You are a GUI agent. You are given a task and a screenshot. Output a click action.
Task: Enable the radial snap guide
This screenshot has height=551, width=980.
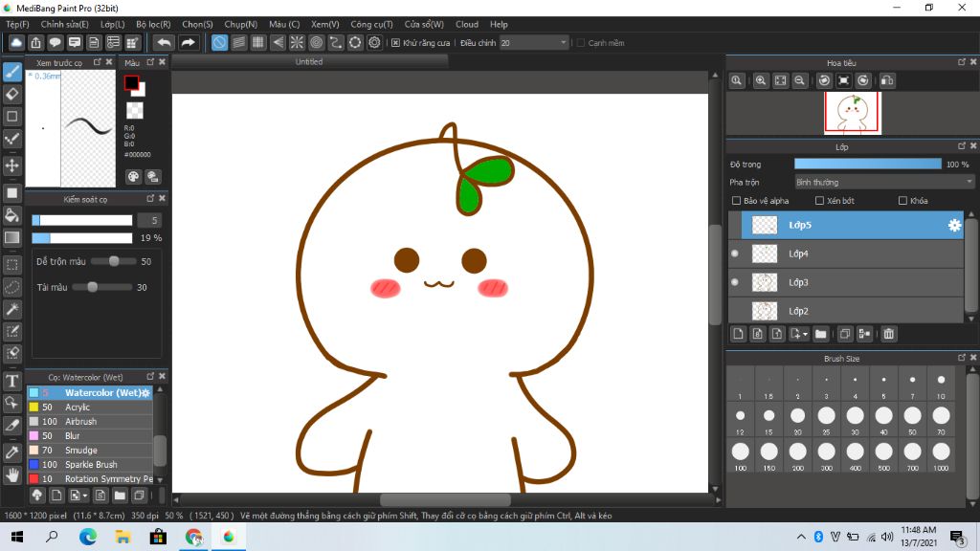tap(297, 42)
